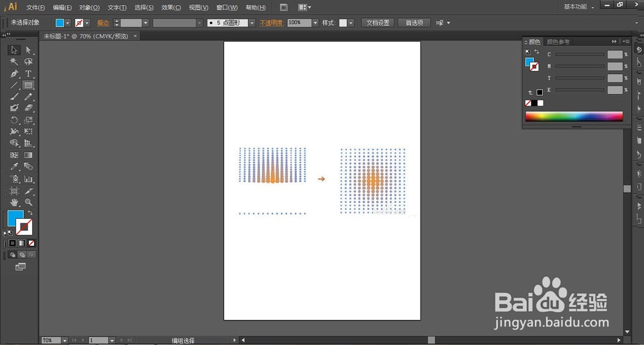Click the C cyan slider track
This screenshot has width=644, height=345.
coord(580,54)
